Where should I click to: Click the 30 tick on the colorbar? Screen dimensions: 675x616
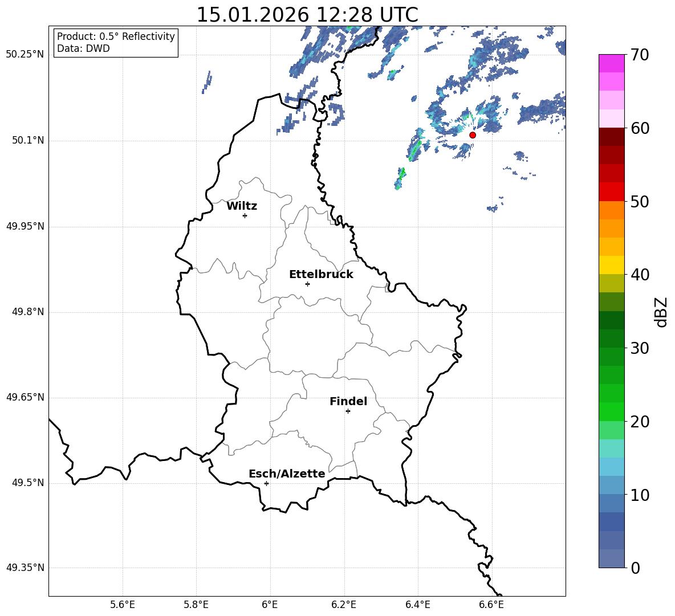639,348
